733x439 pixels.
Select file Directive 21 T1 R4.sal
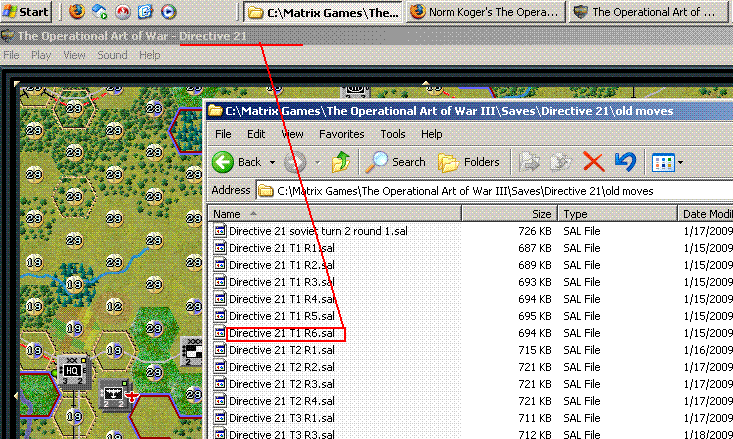[x=281, y=299]
